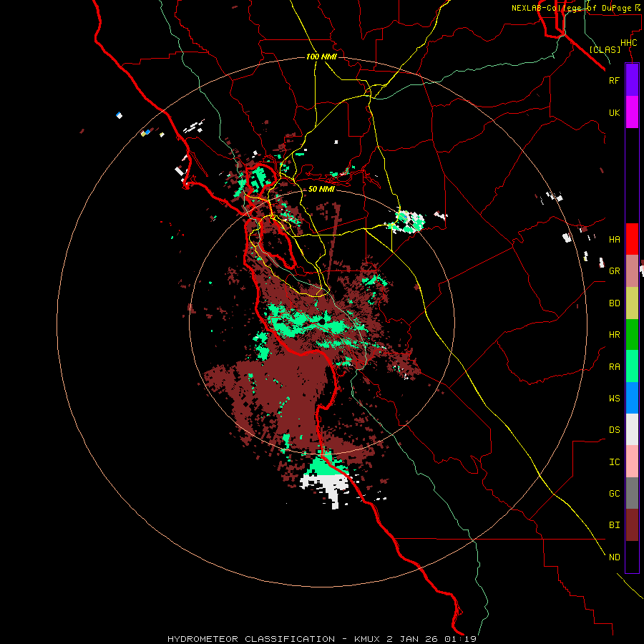The height and width of the screenshot is (644, 644).
Task: Click the 'HR' legend label
Action: [614, 335]
